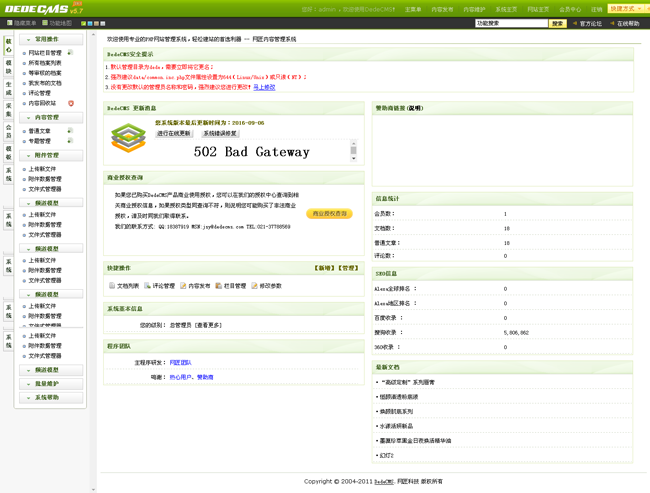This screenshot has height=493, width=650.
Task: Select the tan skin color swatch
Action: tap(96, 24)
